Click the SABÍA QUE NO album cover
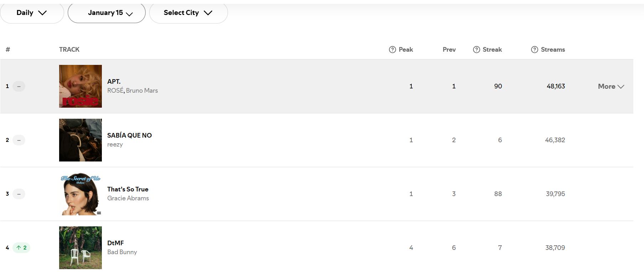This screenshot has height=272, width=644. 80,140
